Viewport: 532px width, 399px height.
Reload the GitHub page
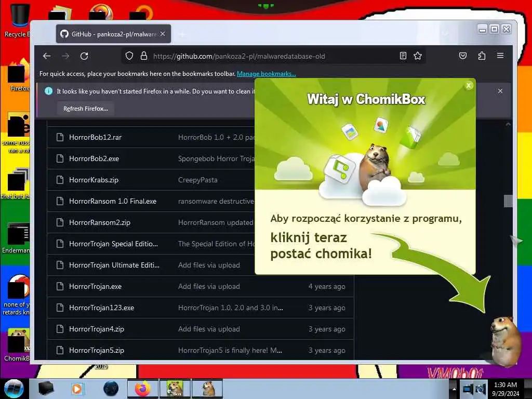84,56
